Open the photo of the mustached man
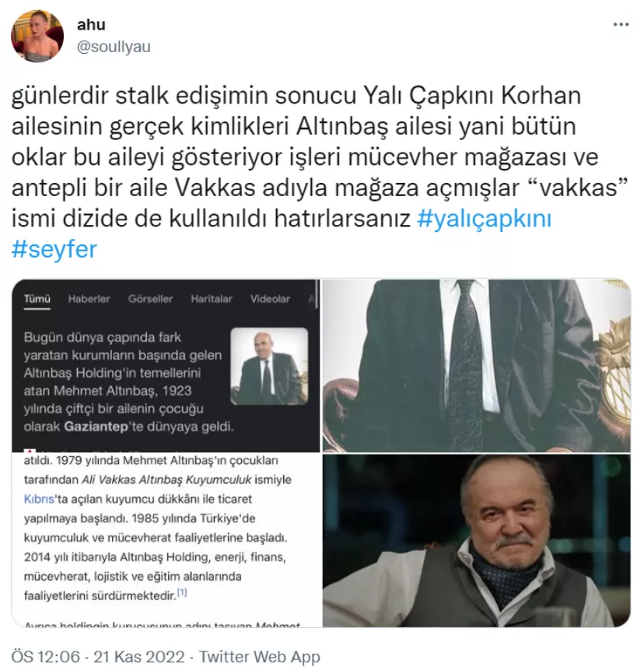This screenshot has height=667, width=644. (x=476, y=540)
